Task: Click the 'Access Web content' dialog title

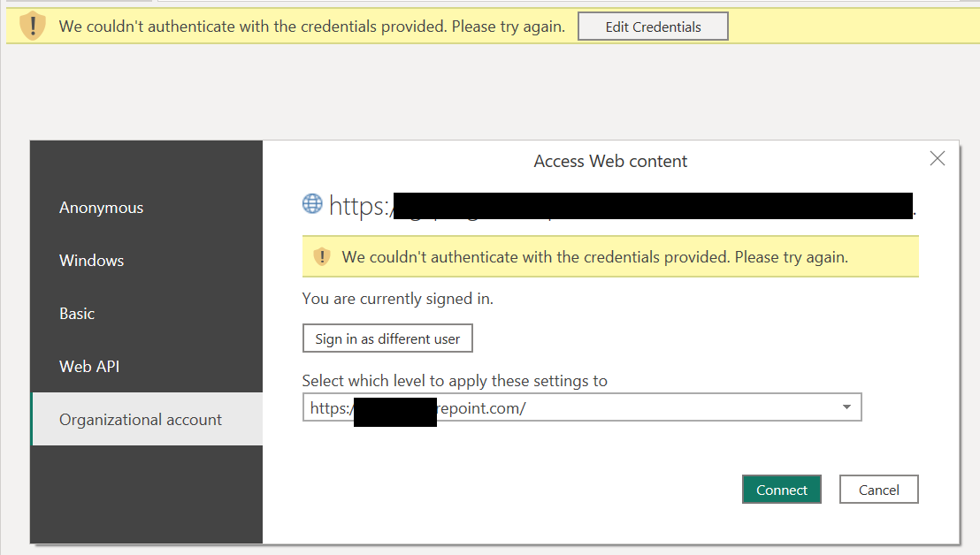Action: click(610, 161)
